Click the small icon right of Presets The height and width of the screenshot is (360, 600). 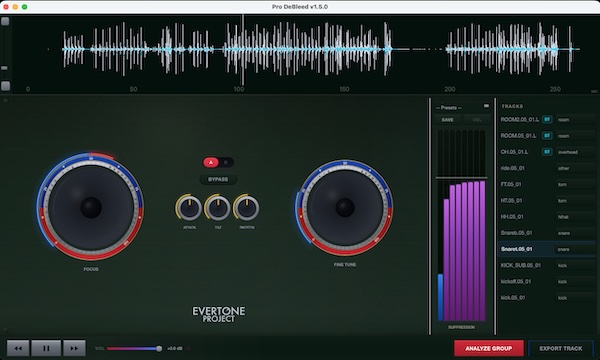point(486,106)
